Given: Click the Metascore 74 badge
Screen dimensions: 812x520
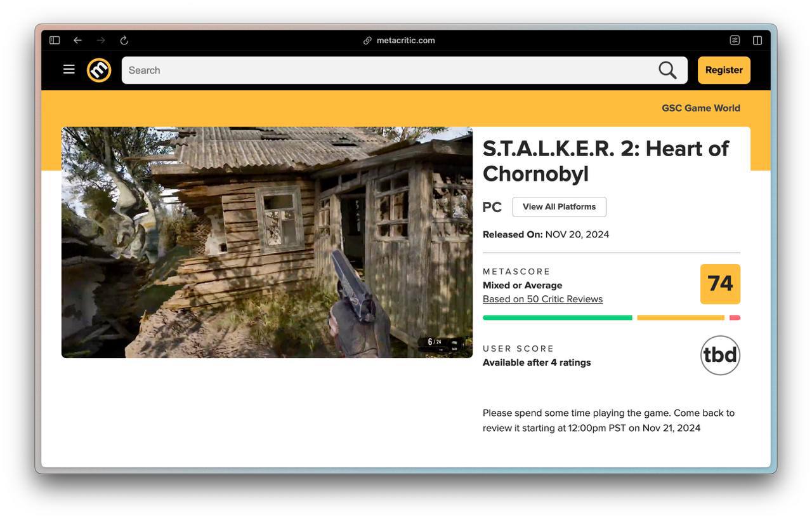Looking at the screenshot, I should [720, 284].
